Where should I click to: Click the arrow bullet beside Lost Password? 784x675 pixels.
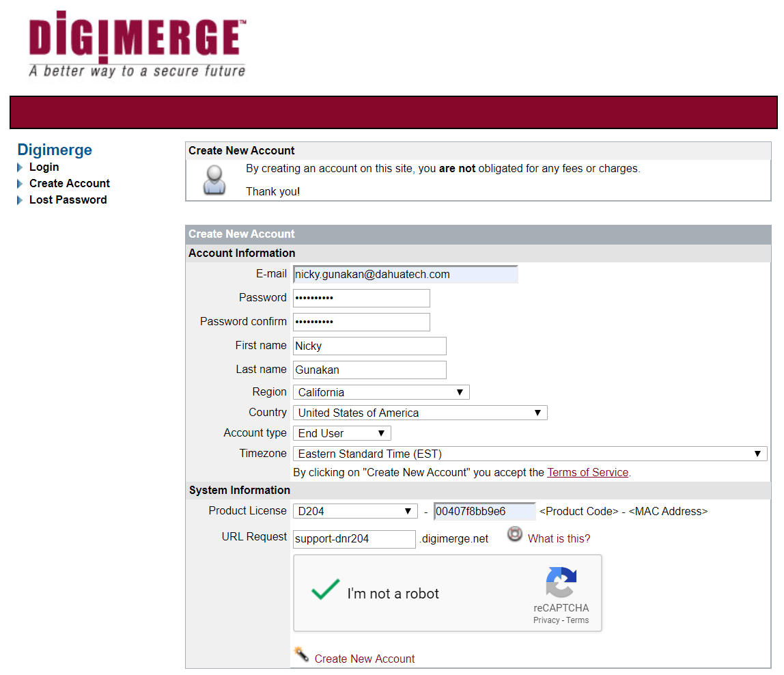point(20,200)
